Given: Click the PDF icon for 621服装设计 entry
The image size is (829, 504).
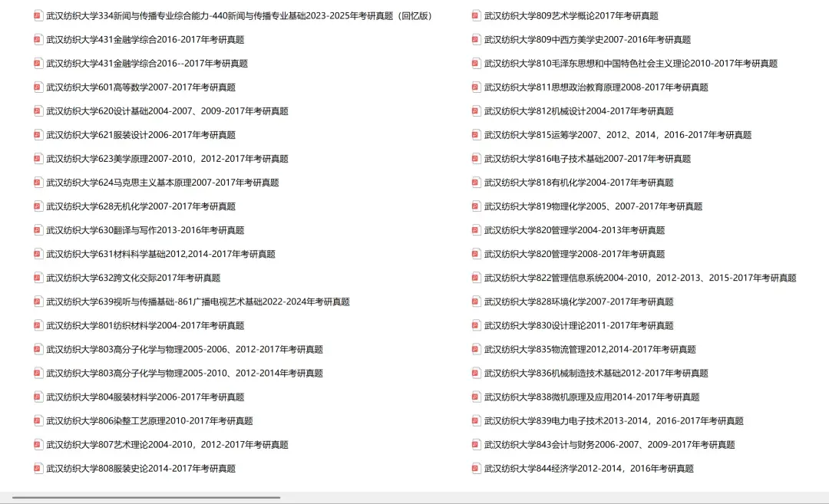Looking at the screenshot, I should pyautogui.click(x=38, y=134).
